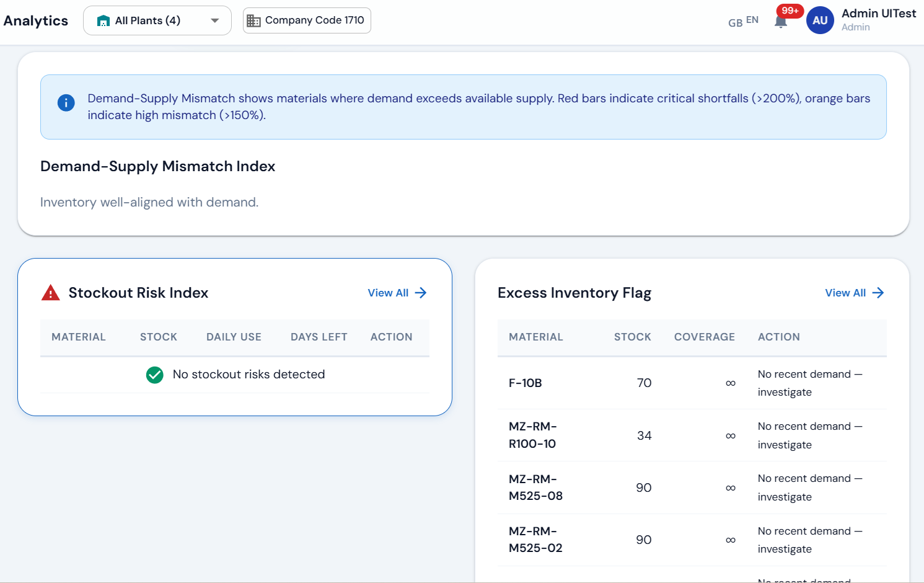This screenshot has height=583, width=924.
Task: Click the Days Left column header
Action: [x=319, y=337]
